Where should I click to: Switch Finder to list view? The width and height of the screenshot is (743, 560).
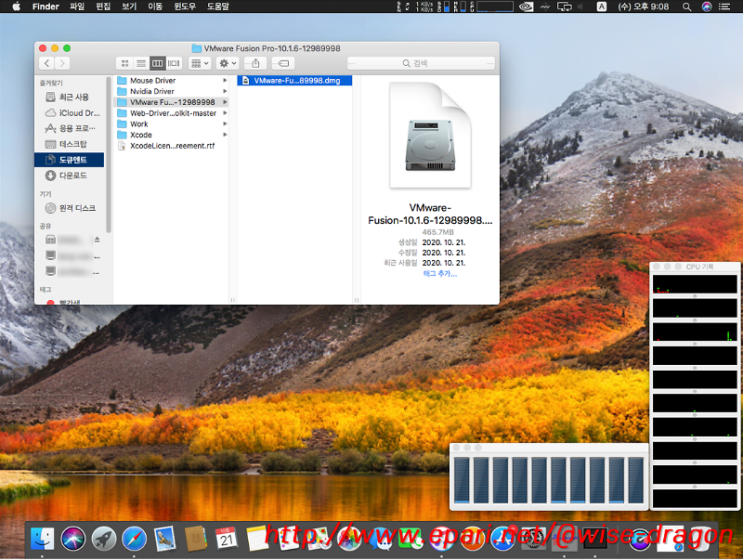click(141, 63)
